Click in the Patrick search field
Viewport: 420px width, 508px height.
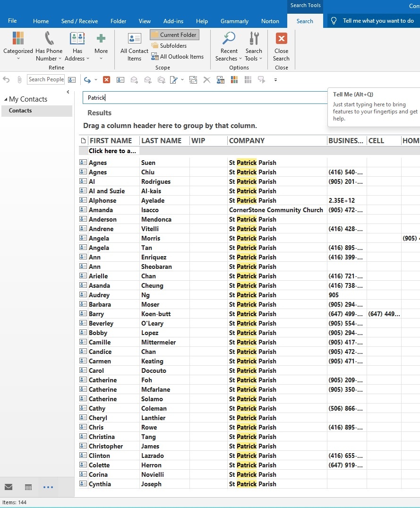pos(205,97)
